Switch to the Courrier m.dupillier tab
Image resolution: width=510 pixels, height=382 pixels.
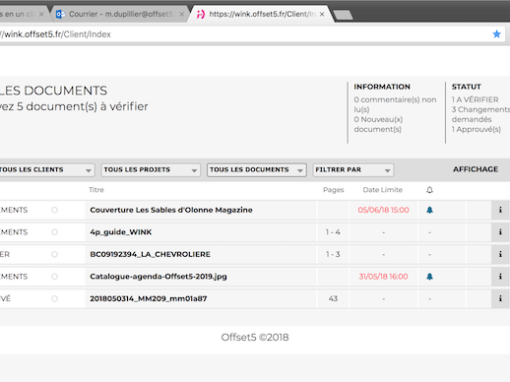pos(120,14)
